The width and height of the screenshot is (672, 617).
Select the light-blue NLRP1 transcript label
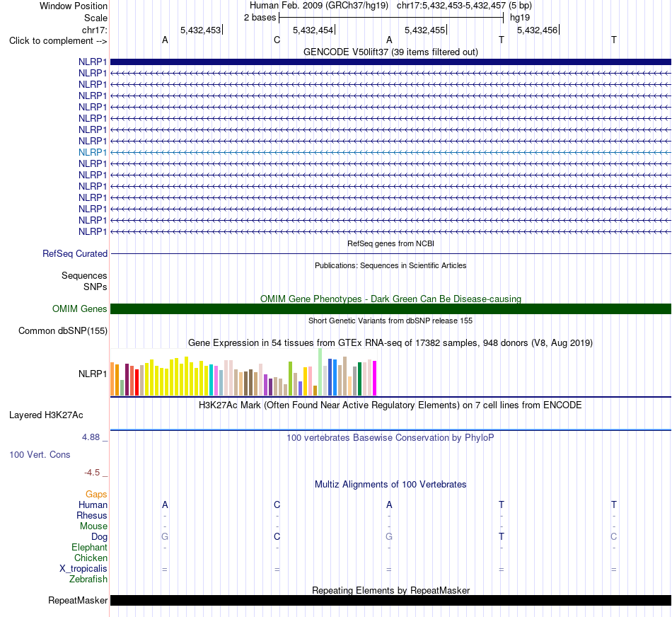coord(92,152)
